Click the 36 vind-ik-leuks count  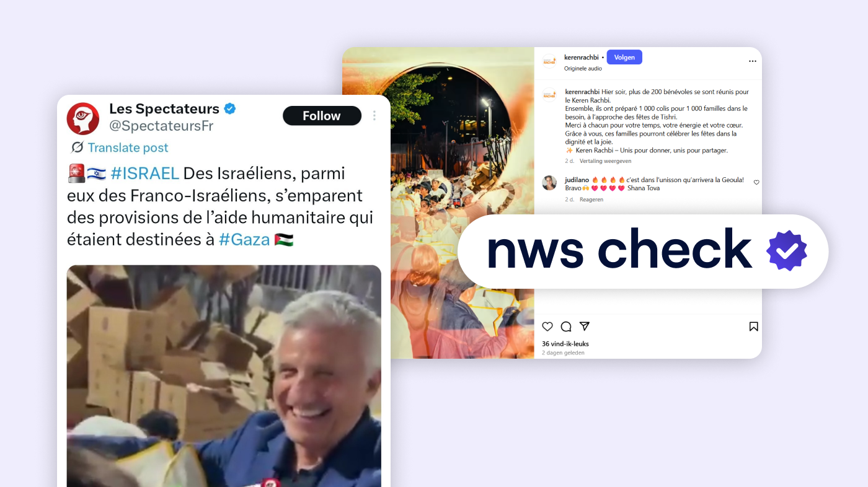tap(565, 344)
